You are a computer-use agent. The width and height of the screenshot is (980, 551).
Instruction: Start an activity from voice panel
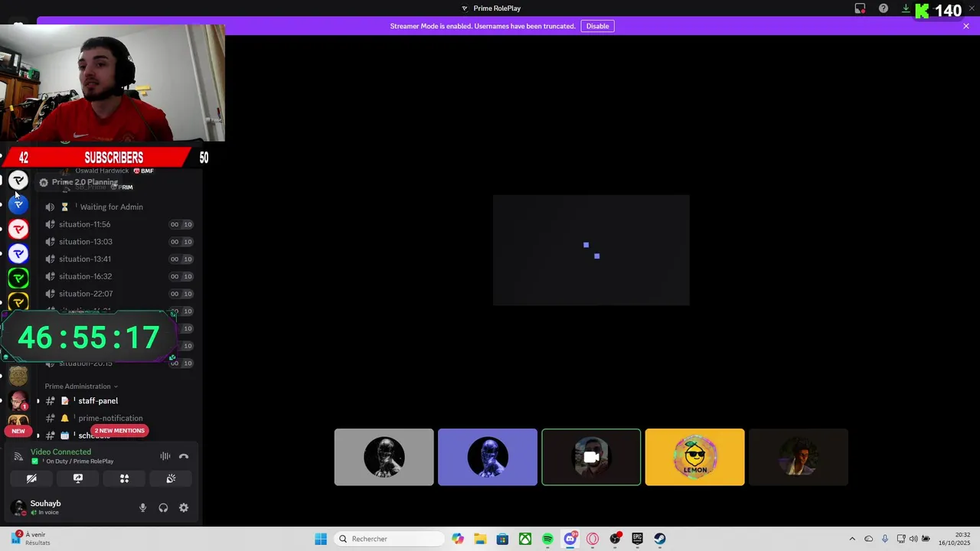click(x=124, y=478)
